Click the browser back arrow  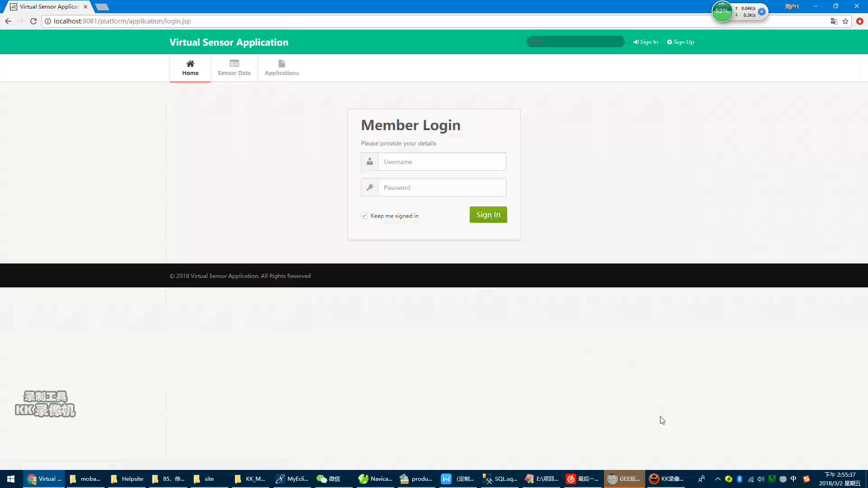(8, 21)
